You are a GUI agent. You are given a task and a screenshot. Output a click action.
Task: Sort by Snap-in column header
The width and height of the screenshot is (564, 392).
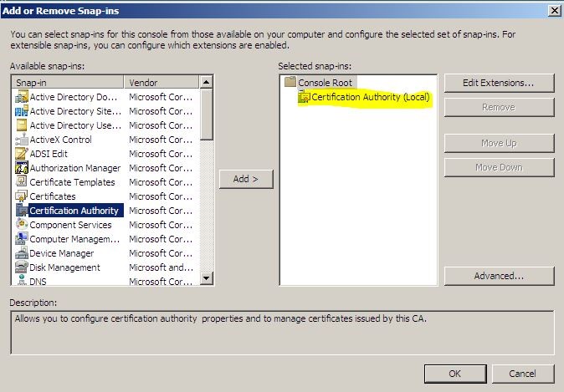[68, 82]
